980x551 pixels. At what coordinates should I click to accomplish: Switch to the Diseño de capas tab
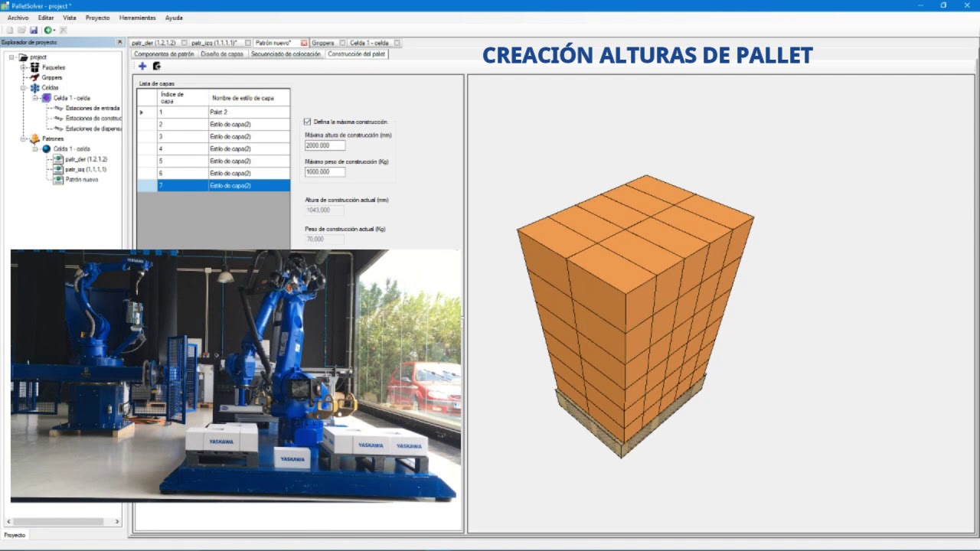[x=222, y=54]
